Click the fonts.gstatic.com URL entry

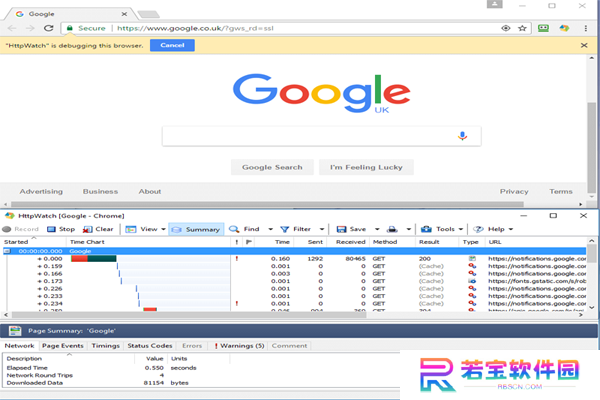click(537, 281)
